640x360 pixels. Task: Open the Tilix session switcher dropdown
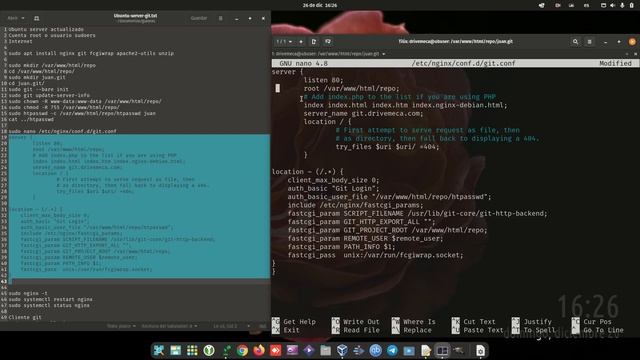click(x=284, y=42)
